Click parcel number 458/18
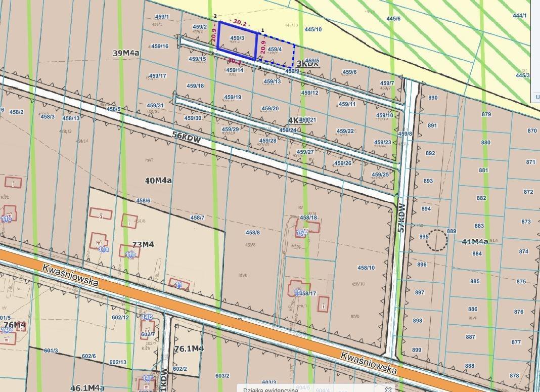 [x=308, y=217]
